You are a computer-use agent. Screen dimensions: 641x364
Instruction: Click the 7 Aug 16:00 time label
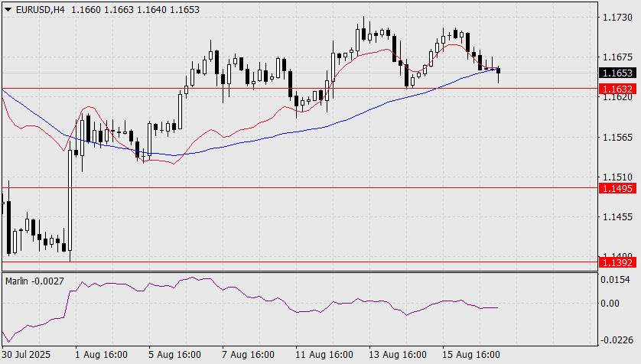pos(248,354)
